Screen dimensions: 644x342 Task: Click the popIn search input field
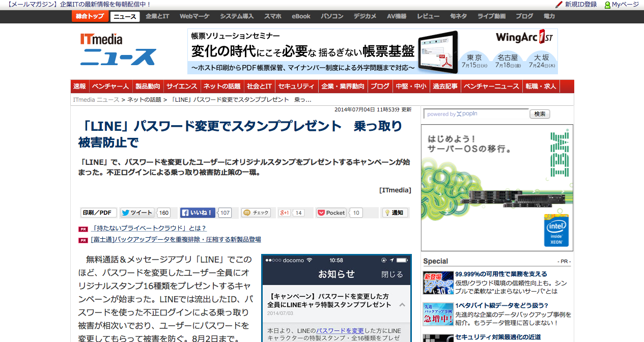(476, 114)
